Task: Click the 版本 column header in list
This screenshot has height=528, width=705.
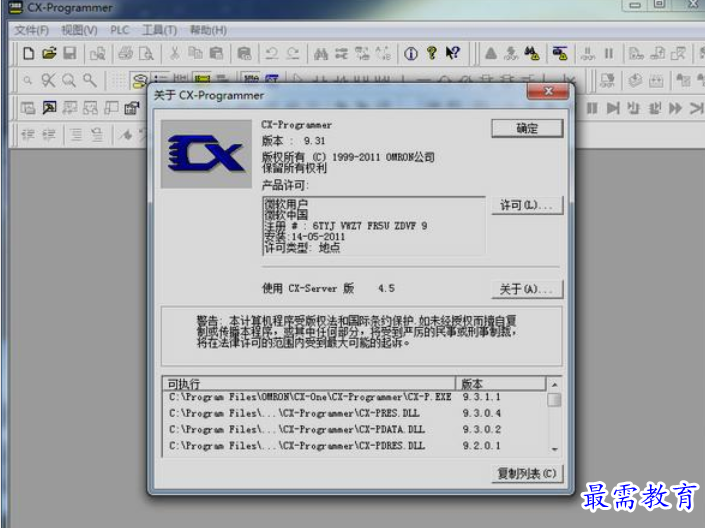Action: pyautogui.click(x=501, y=384)
